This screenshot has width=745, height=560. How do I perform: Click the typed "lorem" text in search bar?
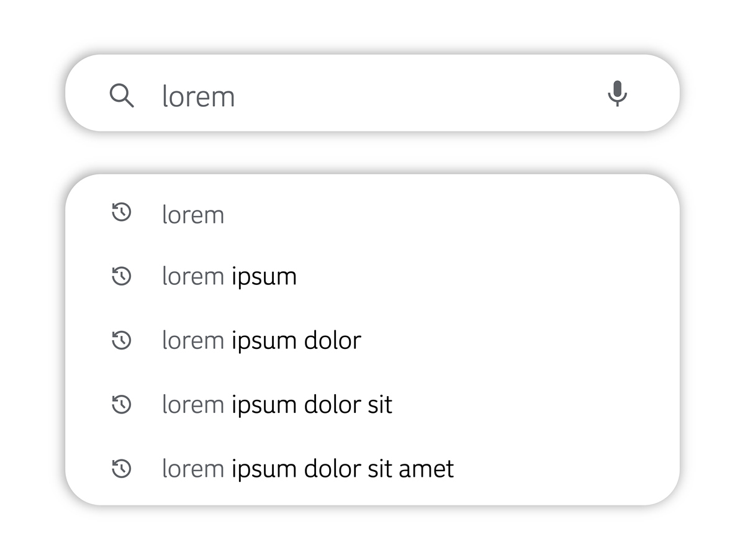[198, 96]
